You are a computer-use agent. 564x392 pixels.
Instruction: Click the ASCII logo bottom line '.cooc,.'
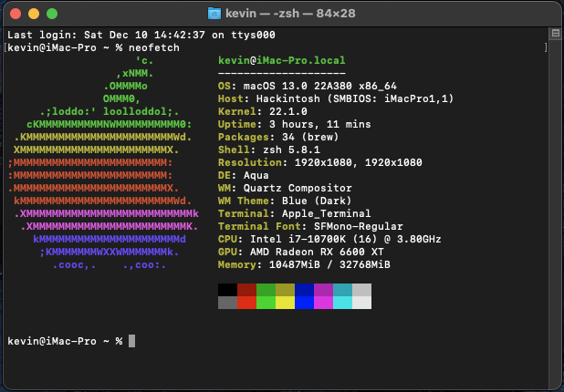(x=110, y=265)
